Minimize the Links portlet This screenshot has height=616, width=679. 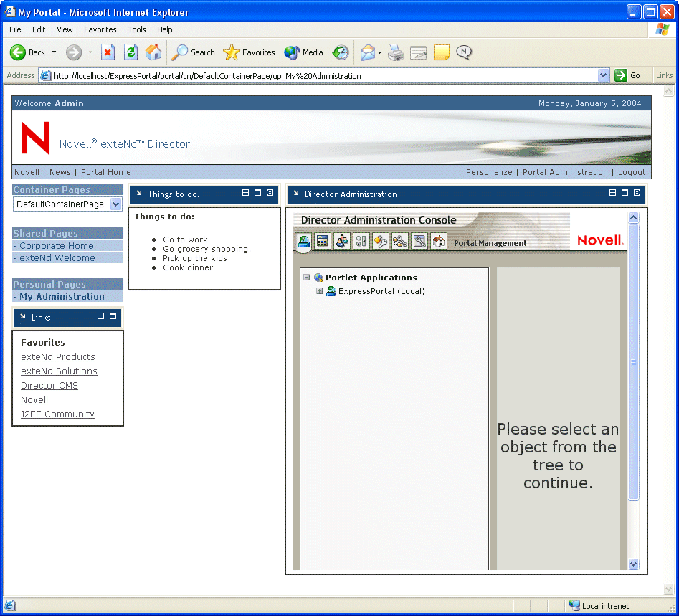(x=102, y=316)
